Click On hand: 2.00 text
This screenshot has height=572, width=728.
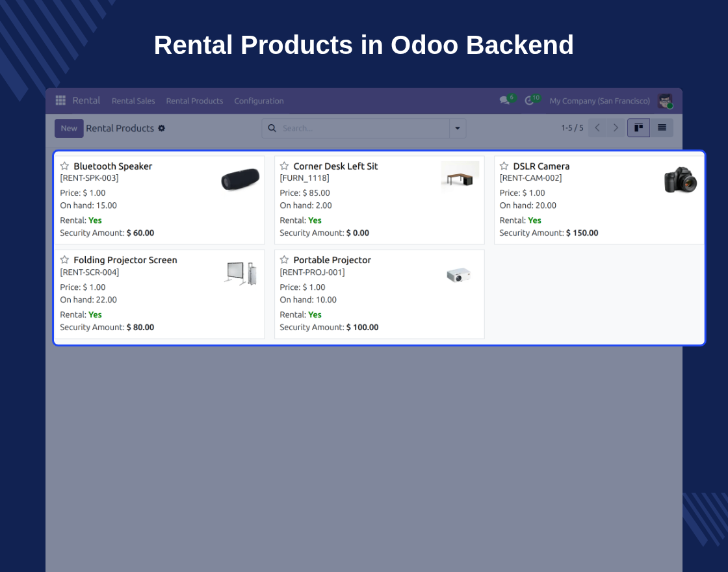306,205
